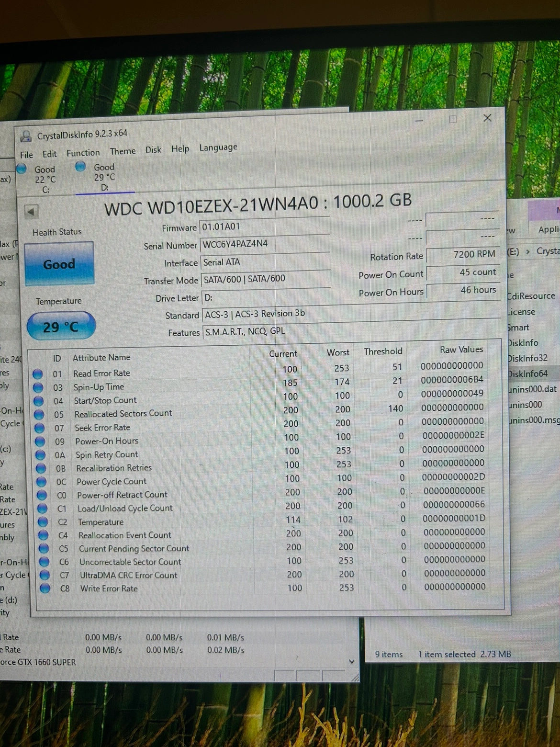This screenshot has height=747, width=560.
Task: Click the previous disk arrow button
Action: (31, 211)
